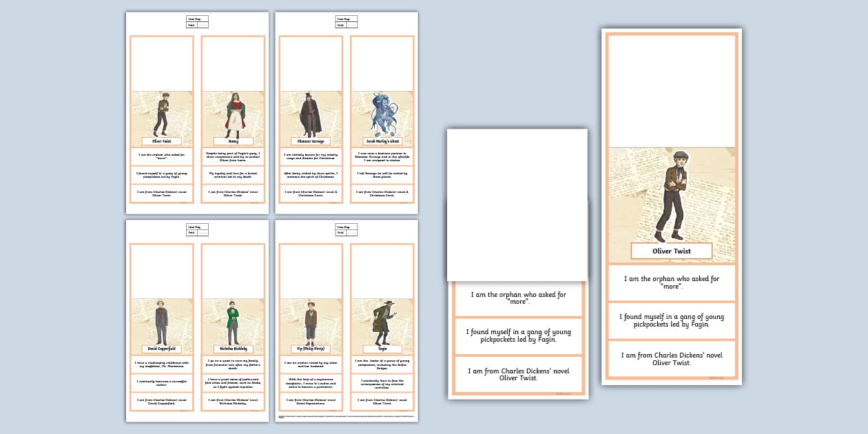Click "I am the orphan" clue on folded card
868x434 pixels.
point(518,298)
